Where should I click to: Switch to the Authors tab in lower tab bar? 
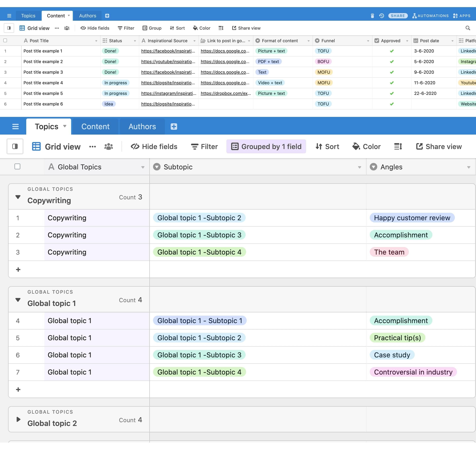(142, 126)
